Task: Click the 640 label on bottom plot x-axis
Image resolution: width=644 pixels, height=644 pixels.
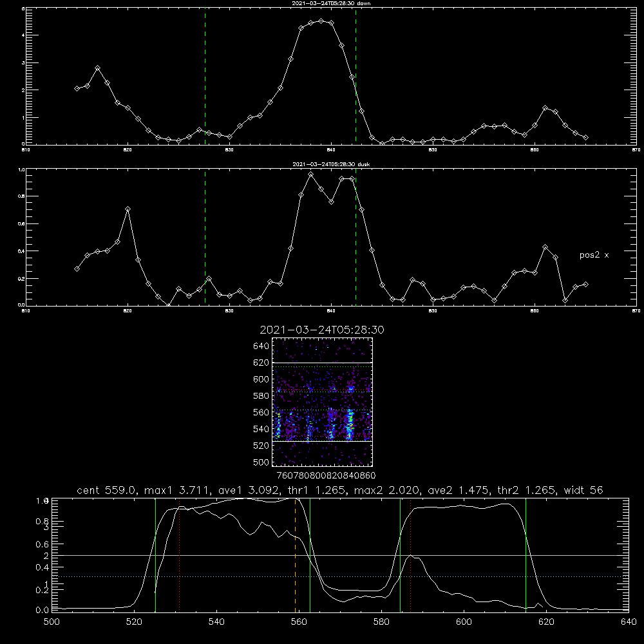Action: (629, 622)
